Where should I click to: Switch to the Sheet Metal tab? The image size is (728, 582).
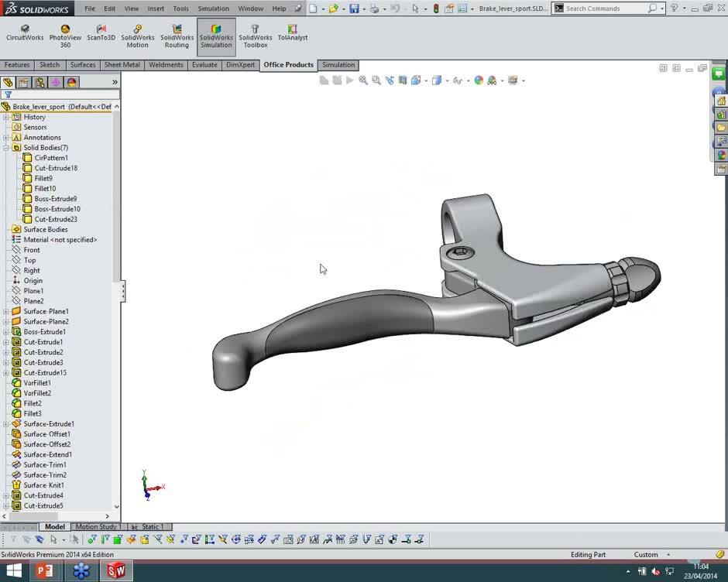(x=122, y=65)
